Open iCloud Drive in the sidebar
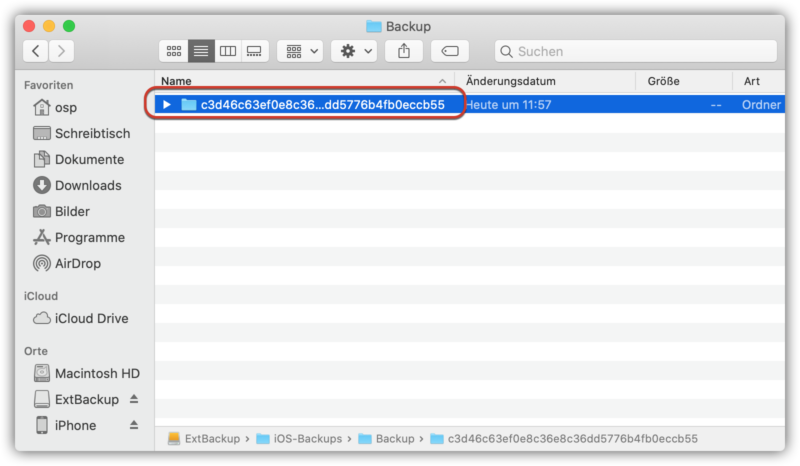This screenshot has height=466, width=800. click(x=81, y=318)
